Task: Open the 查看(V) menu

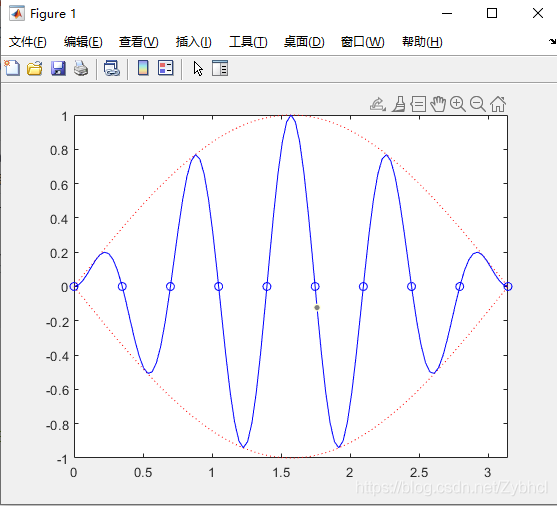Action: tap(139, 42)
